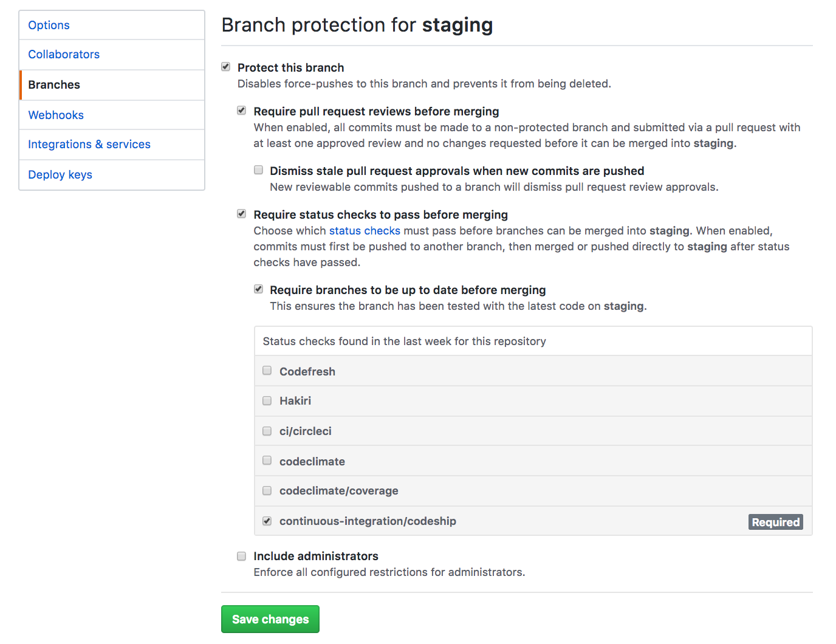The height and width of the screenshot is (644, 836).
Task: Click the Required badge on codeship
Action: 776,522
